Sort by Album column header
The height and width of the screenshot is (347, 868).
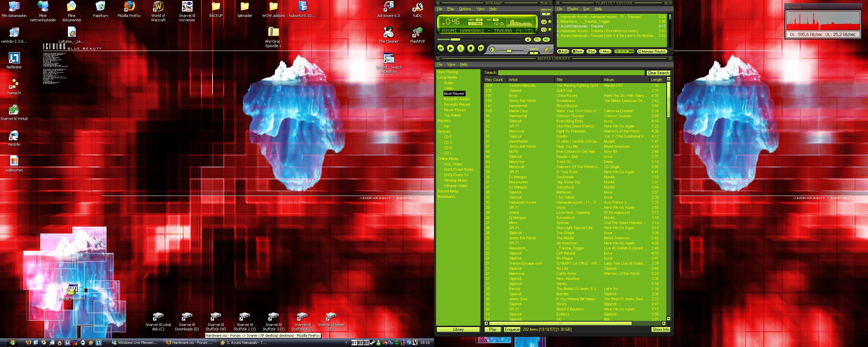(x=626, y=80)
